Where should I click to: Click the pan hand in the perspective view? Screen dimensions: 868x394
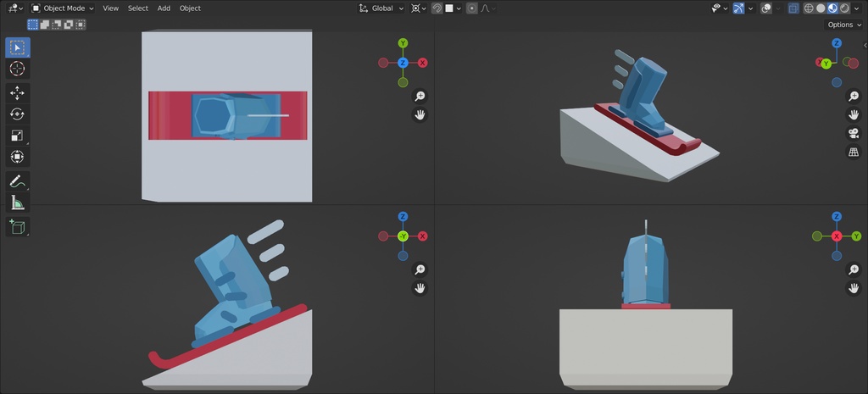point(854,115)
